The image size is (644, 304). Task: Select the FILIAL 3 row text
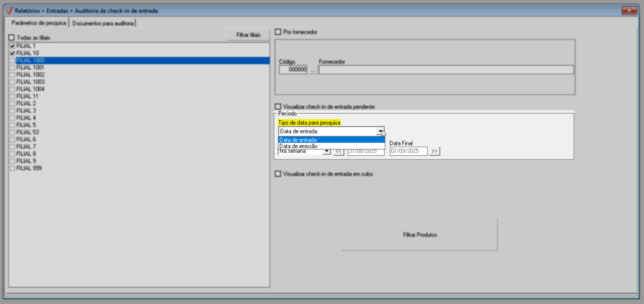click(x=26, y=111)
